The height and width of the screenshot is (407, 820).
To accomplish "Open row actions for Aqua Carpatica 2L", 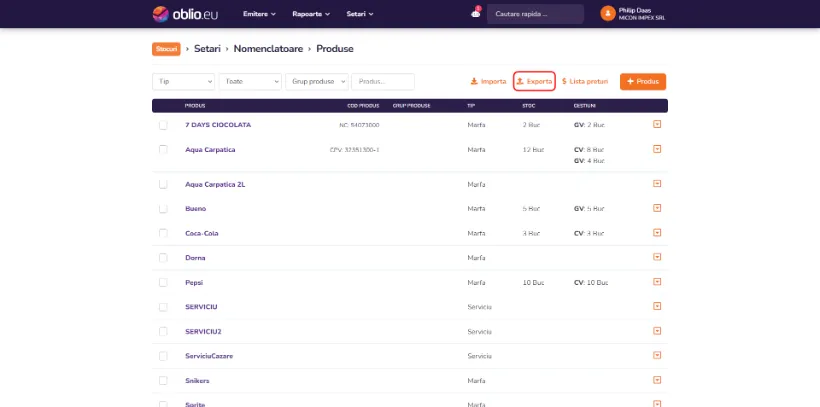I will pyautogui.click(x=657, y=184).
